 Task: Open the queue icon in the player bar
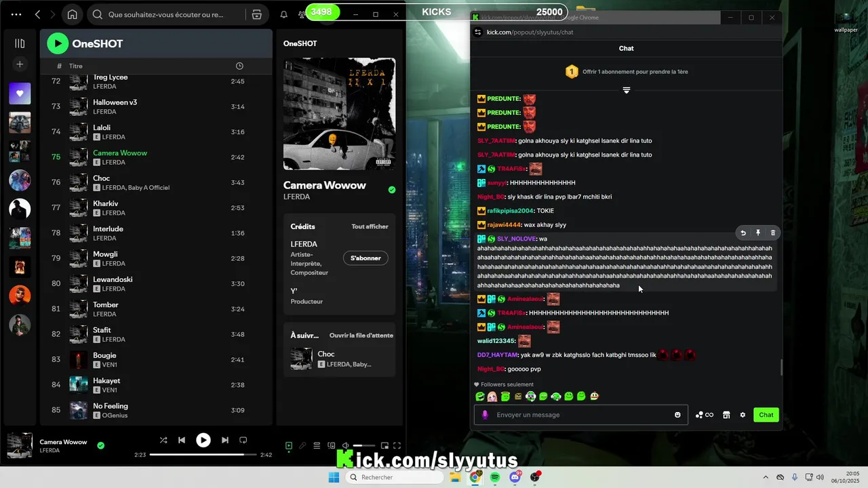coord(317,445)
